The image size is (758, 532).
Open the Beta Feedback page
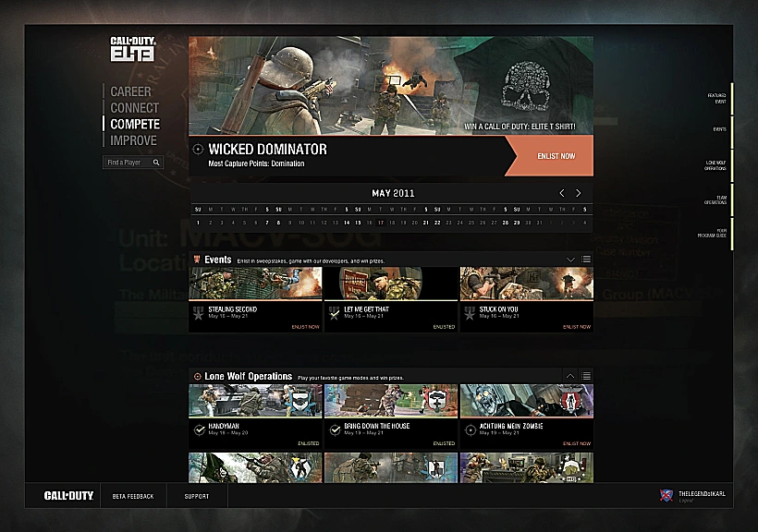click(134, 495)
